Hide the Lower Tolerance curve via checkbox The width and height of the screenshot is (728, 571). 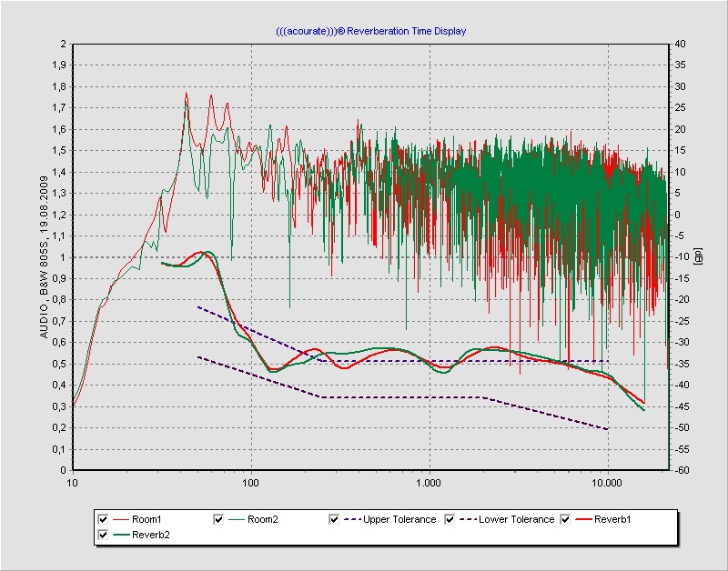450,519
